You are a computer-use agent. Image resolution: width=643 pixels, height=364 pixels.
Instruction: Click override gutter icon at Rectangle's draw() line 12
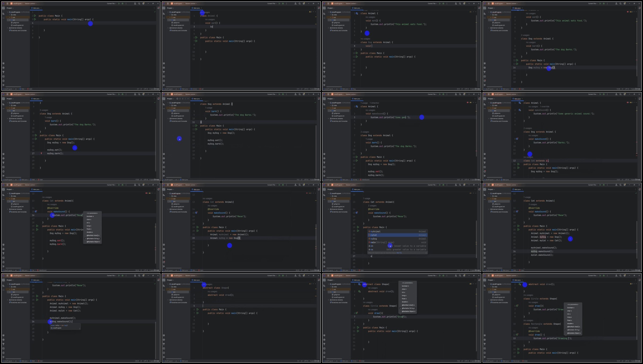pos(517,335)
